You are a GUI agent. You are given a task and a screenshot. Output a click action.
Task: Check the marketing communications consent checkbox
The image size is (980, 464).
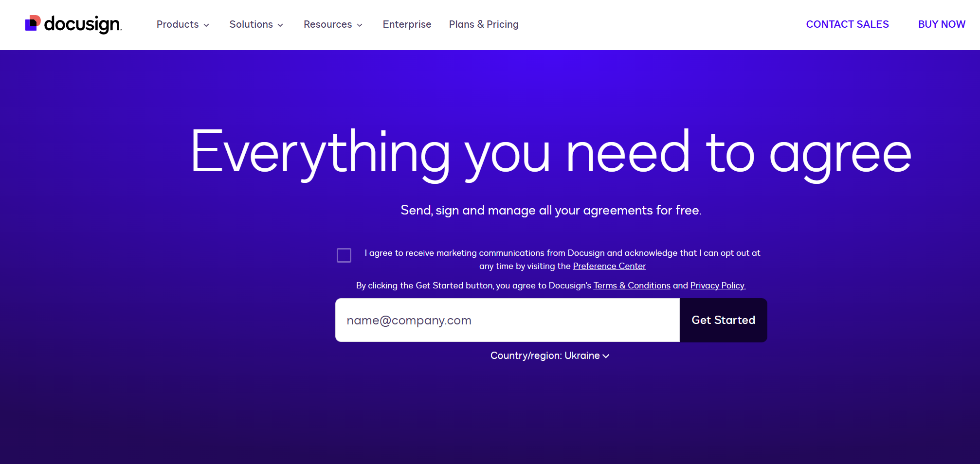click(x=344, y=255)
